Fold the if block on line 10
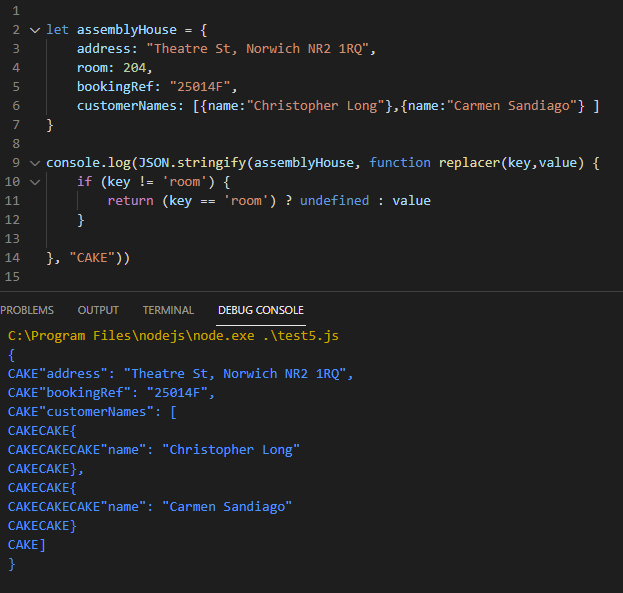 pos(35,182)
